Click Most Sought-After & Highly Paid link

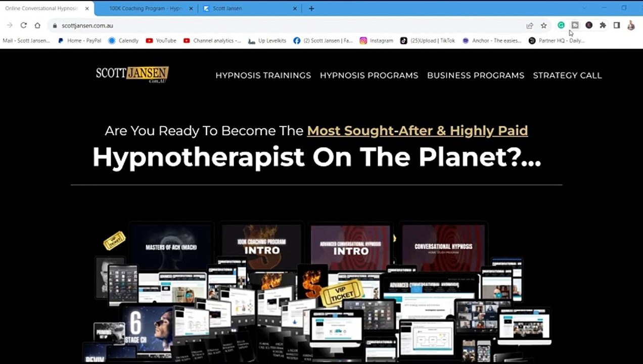418,130
